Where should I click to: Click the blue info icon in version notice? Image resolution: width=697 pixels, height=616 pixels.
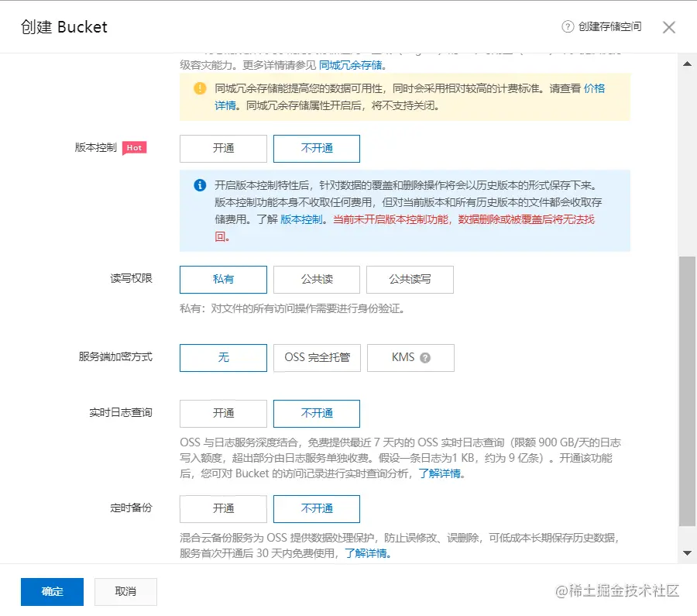click(200, 185)
